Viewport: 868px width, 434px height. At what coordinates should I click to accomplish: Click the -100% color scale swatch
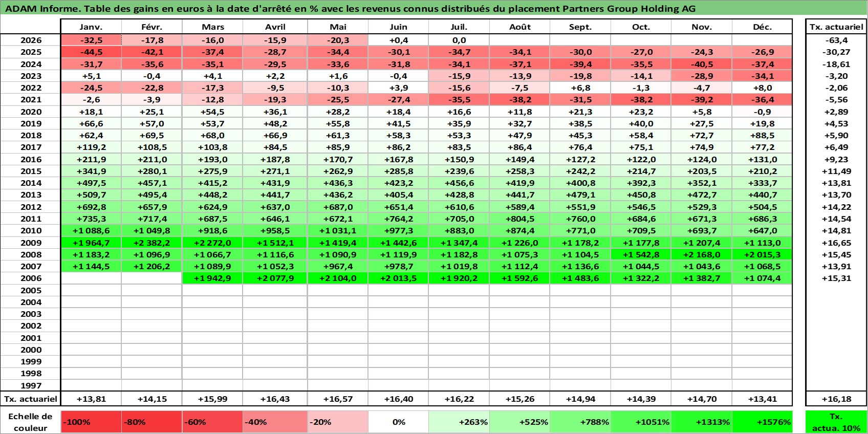coord(91,422)
